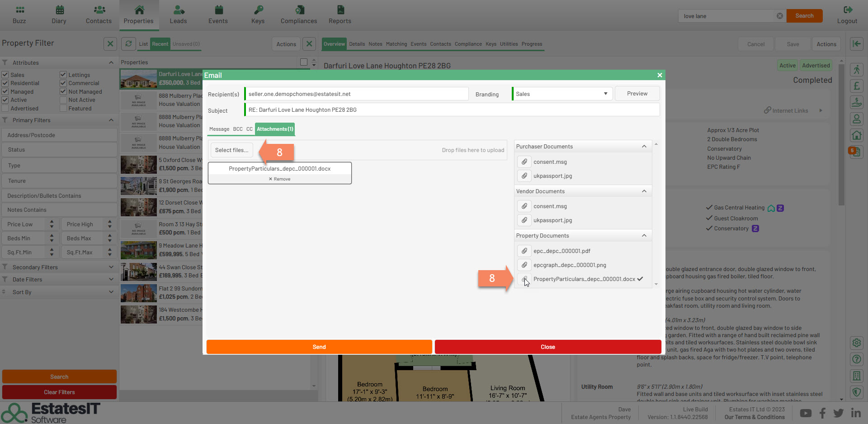The height and width of the screenshot is (424, 868).
Task: Toggle the Lettings checkbox
Action: coord(63,75)
